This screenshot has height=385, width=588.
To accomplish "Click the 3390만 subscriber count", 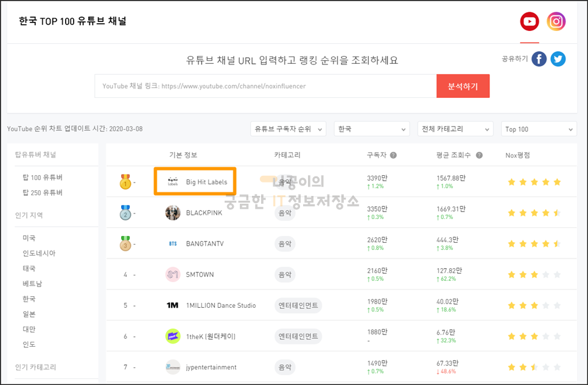I will tap(377, 178).
